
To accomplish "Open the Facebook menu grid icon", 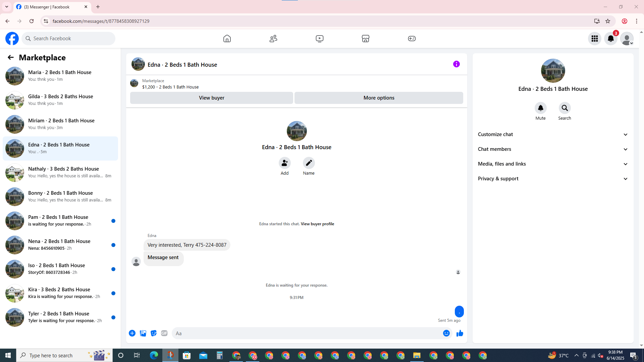I will pos(595,39).
